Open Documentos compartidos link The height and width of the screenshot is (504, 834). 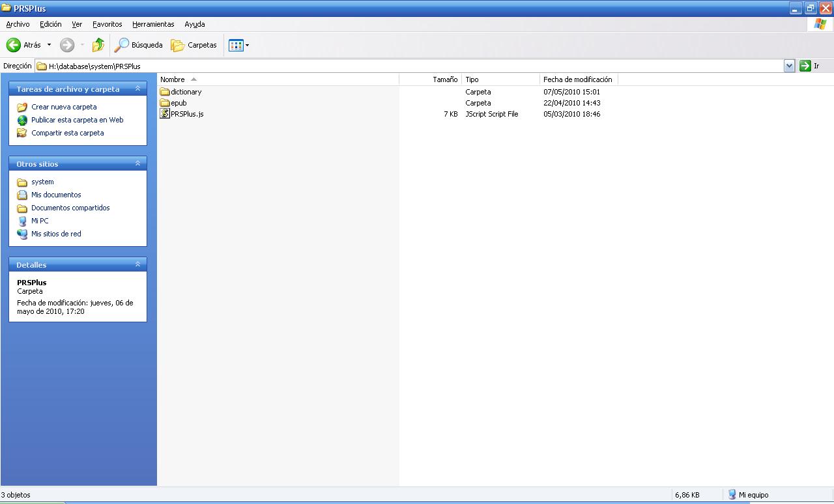click(x=70, y=208)
